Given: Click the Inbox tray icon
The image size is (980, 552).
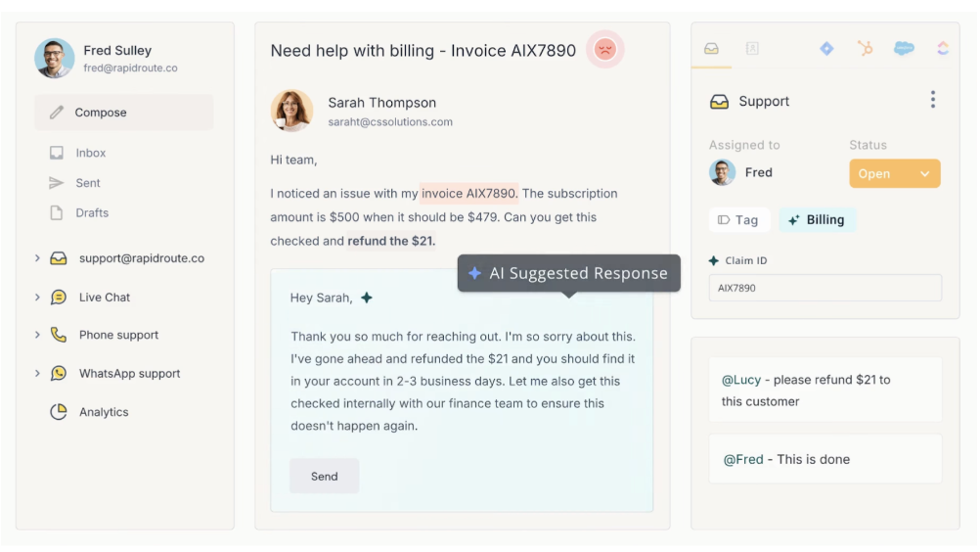Looking at the screenshot, I should click(57, 153).
